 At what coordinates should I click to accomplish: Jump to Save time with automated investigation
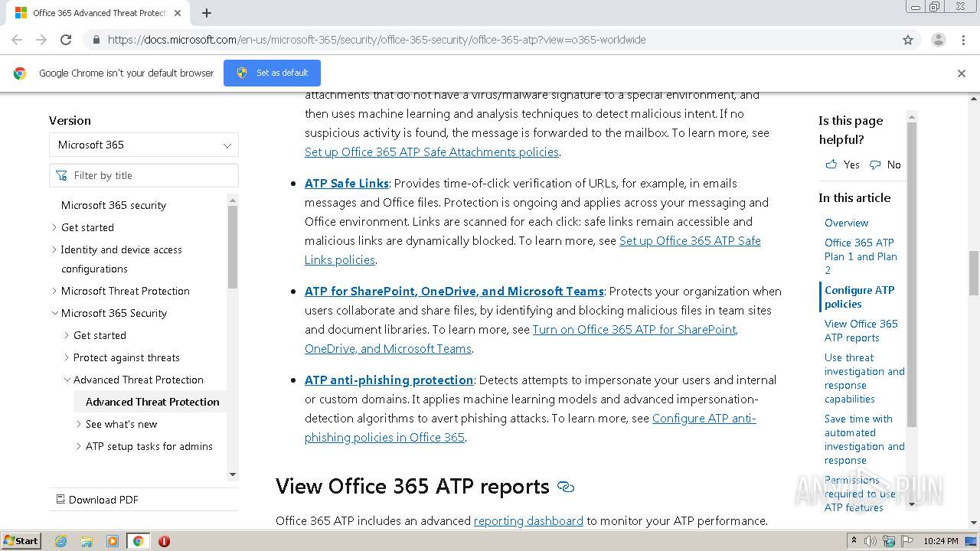(x=864, y=439)
